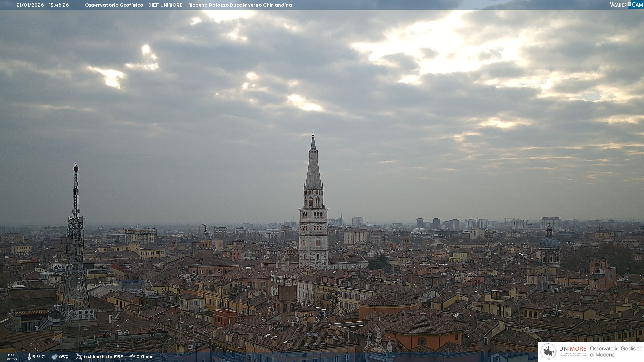Click the Ghirlandina tower spire

(x=313, y=168)
